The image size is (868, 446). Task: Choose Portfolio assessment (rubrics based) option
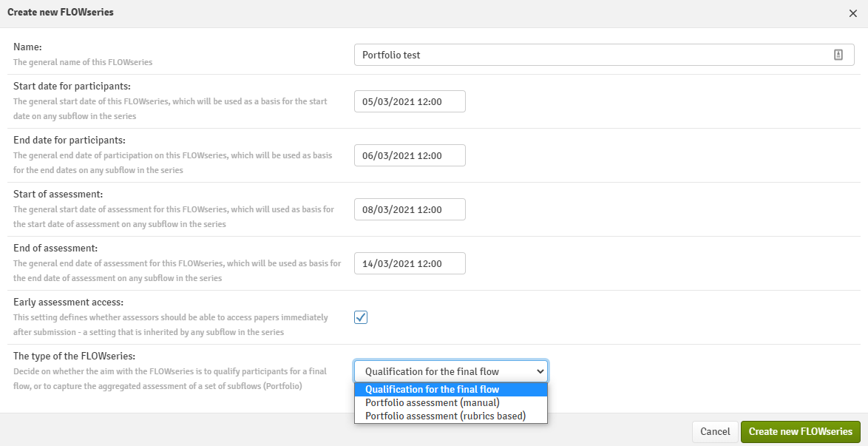pyautogui.click(x=450, y=416)
